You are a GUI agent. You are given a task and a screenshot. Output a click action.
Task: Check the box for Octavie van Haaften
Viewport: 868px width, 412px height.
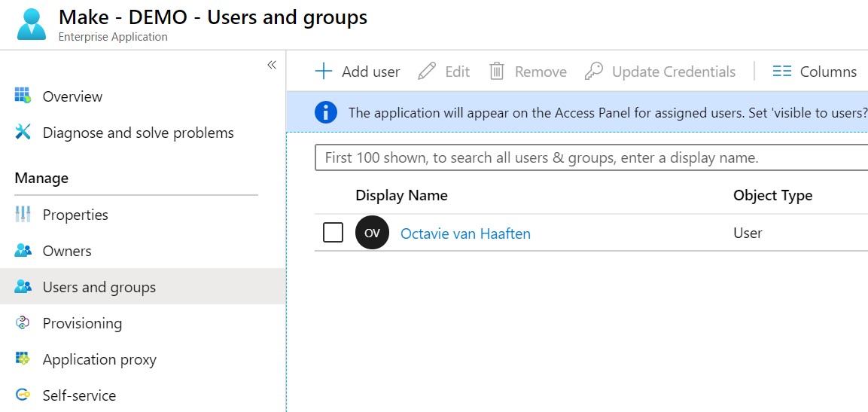click(x=333, y=233)
